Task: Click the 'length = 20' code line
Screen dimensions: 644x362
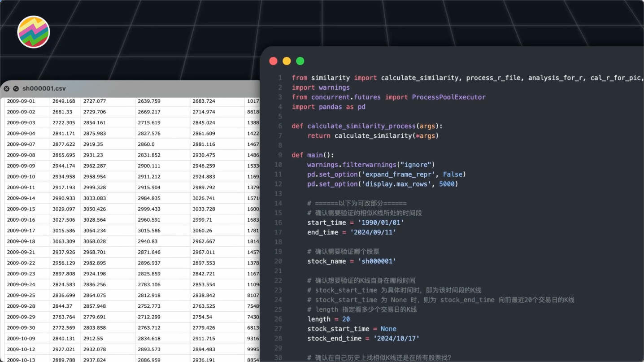Action: tap(328, 319)
